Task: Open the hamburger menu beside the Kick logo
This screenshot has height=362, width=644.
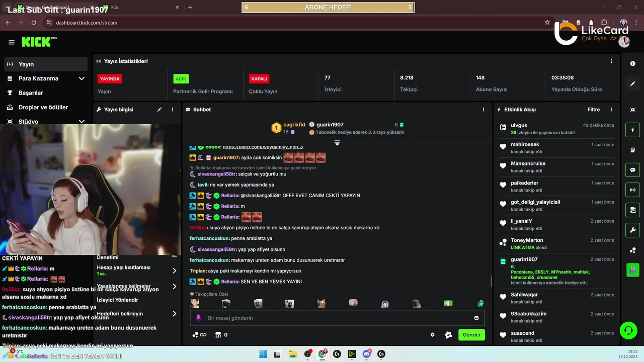Action: click(12, 42)
